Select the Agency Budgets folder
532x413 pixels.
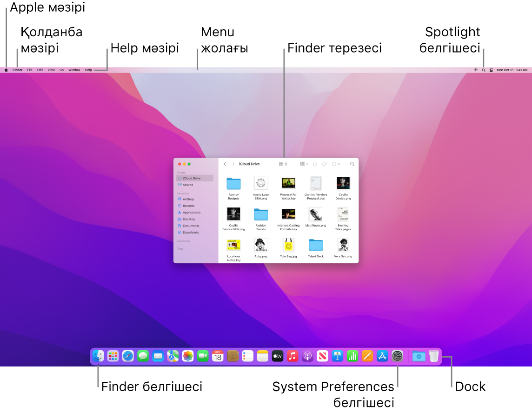tap(233, 188)
